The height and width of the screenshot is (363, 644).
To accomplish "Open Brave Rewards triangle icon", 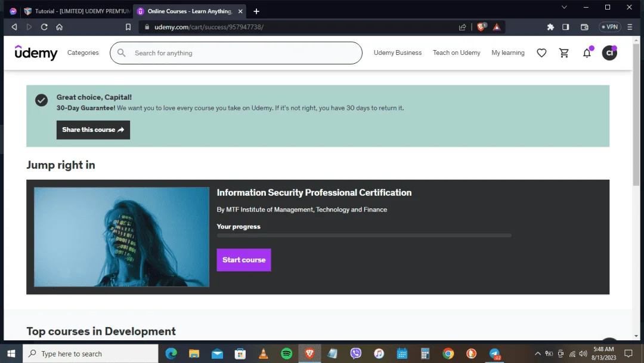I will coord(497,27).
